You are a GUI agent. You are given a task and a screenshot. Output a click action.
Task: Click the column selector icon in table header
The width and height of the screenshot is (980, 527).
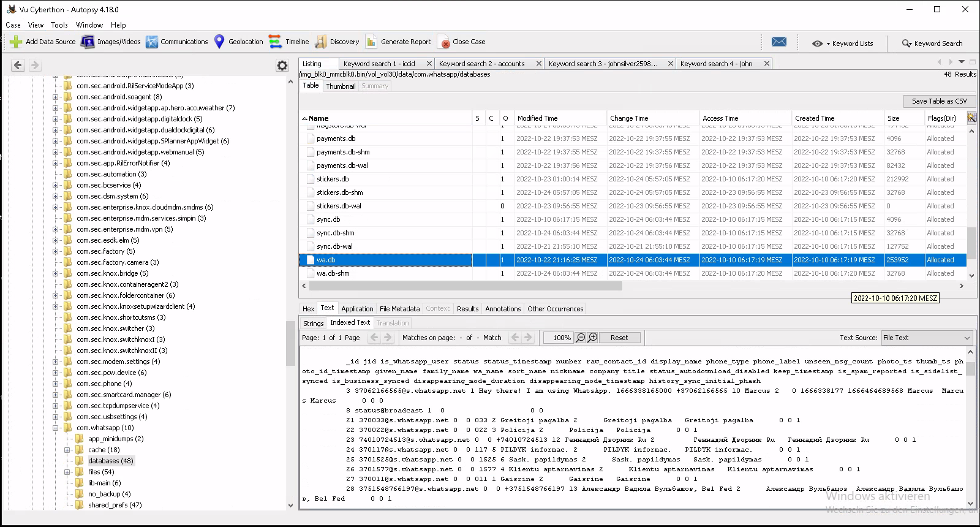[971, 118]
